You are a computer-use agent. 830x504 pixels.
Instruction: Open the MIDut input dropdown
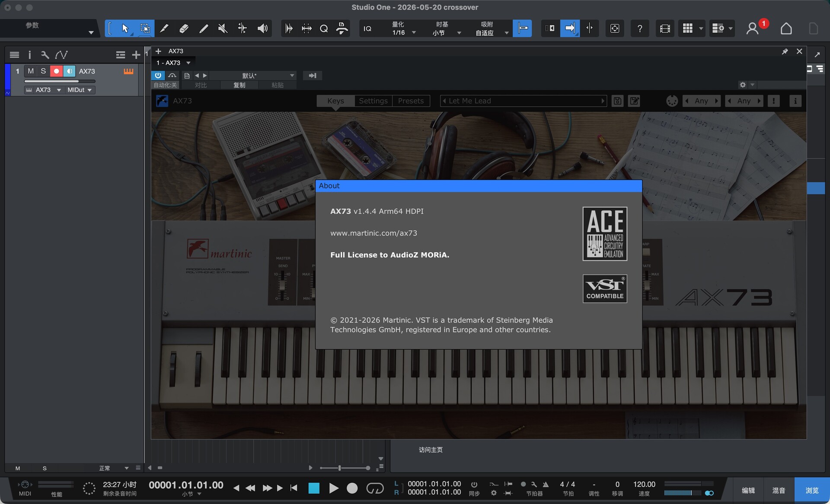coord(80,90)
